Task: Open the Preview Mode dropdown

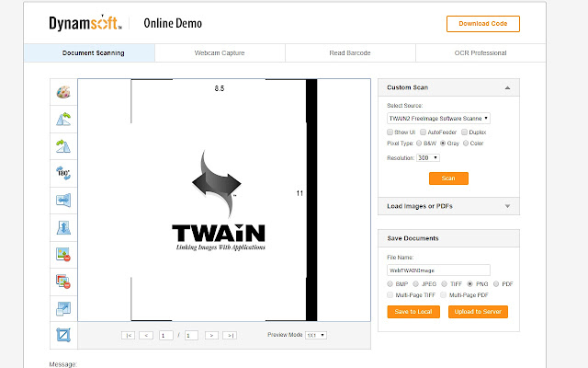Action: [316, 335]
